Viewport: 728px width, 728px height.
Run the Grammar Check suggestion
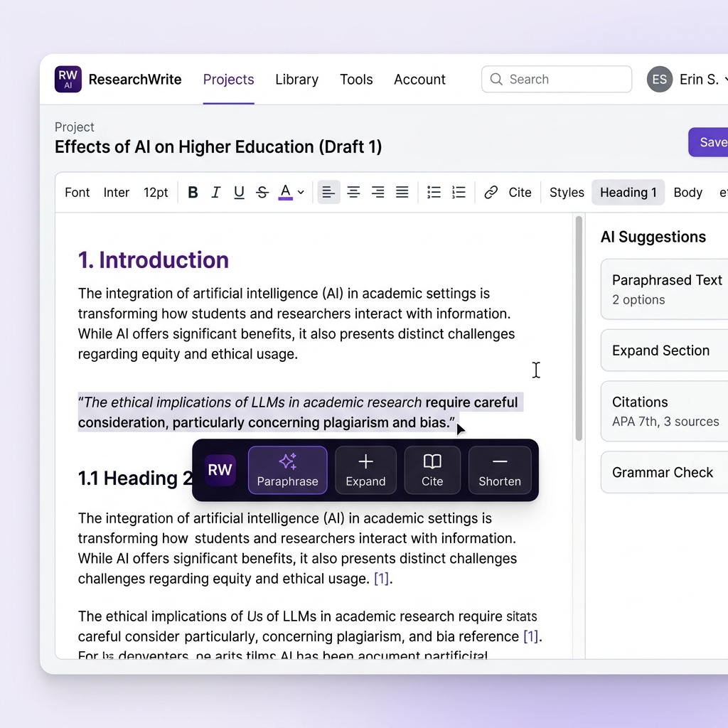point(665,472)
